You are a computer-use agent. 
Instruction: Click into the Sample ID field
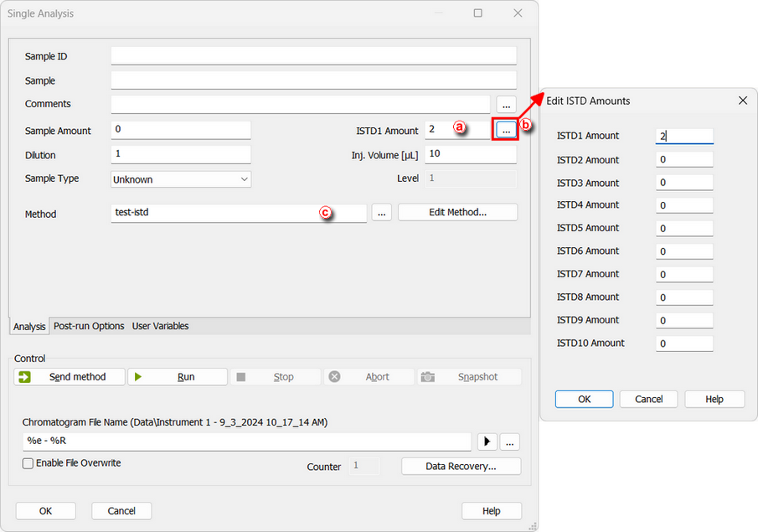(313, 56)
